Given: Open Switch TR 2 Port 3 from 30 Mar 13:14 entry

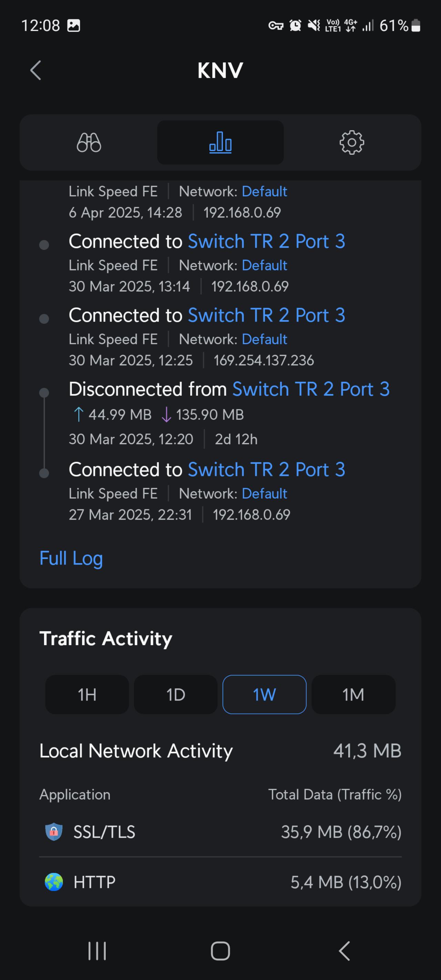Looking at the screenshot, I should (x=266, y=241).
